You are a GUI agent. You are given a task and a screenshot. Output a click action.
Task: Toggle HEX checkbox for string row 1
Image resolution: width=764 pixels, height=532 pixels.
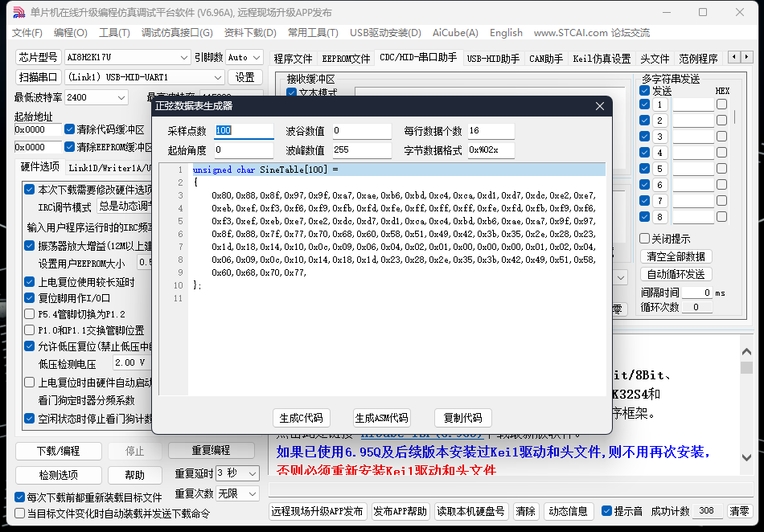[722, 105]
